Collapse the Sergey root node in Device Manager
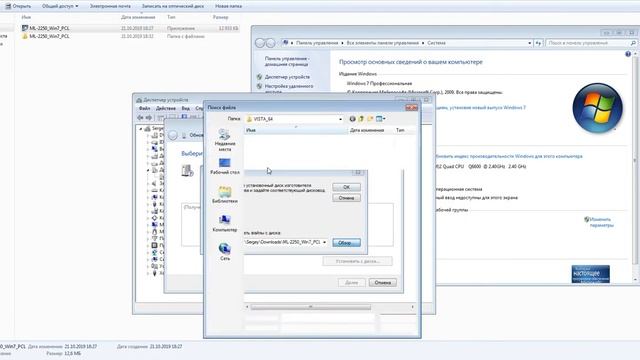Viewport: 640px width, 360px height. point(141,129)
